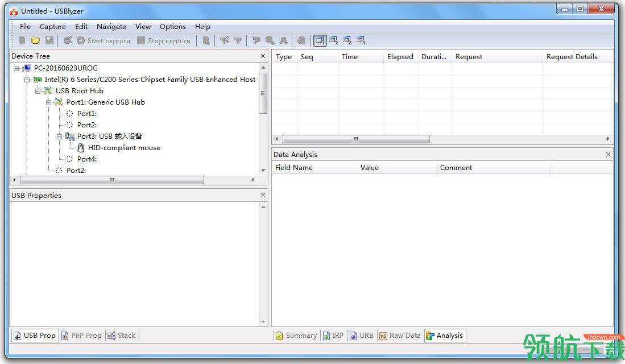625x364 pixels.
Task: Switch to window layout 2
Action: tap(334, 40)
